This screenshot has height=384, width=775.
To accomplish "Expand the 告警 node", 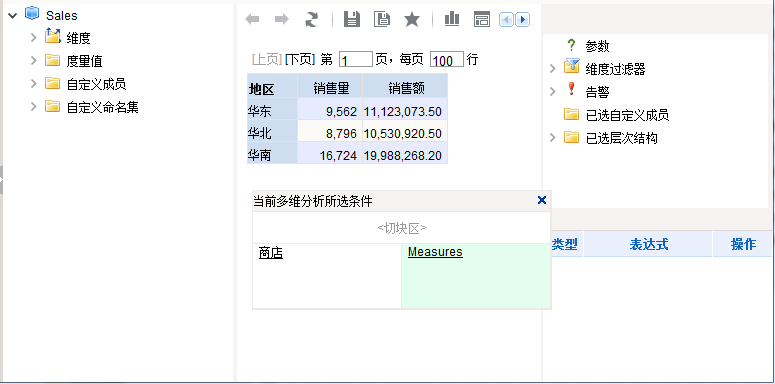I will click(553, 91).
